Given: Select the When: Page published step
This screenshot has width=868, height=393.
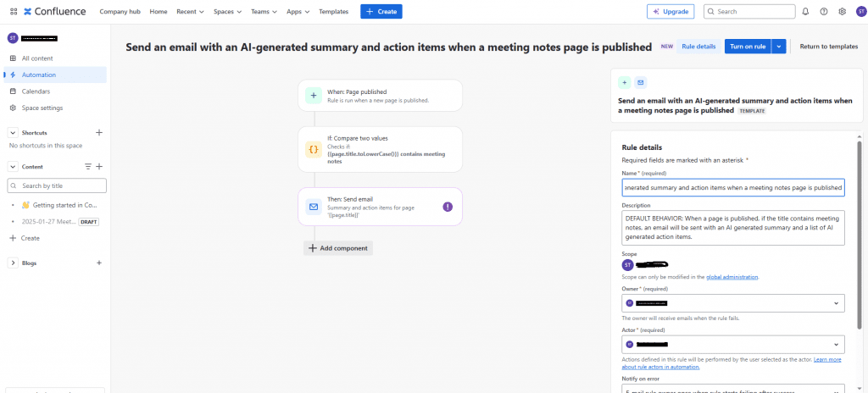Looking at the screenshot, I should [380, 95].
